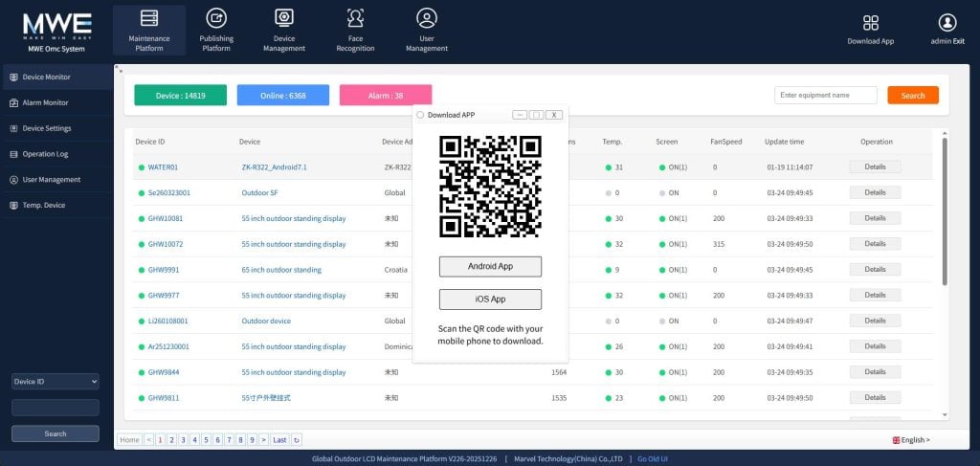Open the Device ID search-type dropdown
This screenshot has height=466, width=980.
(56, 381)
